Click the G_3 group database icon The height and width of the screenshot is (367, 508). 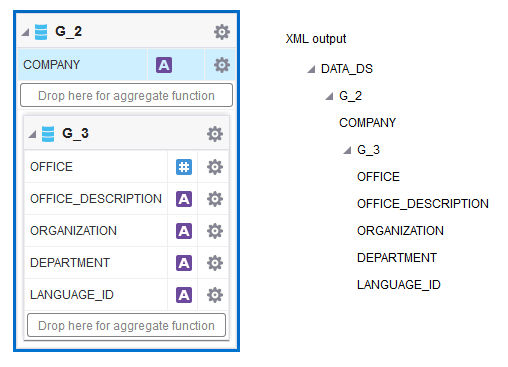(x=48, y=134)
